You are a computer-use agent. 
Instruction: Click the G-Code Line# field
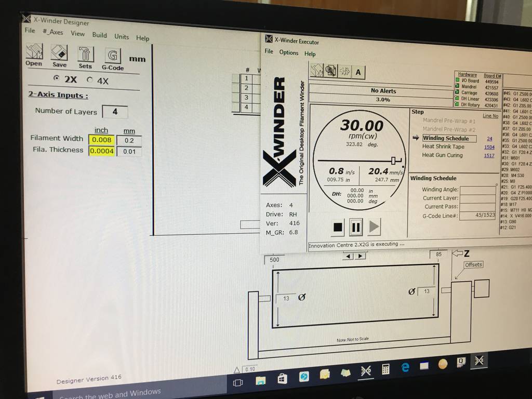click(478, 216)
